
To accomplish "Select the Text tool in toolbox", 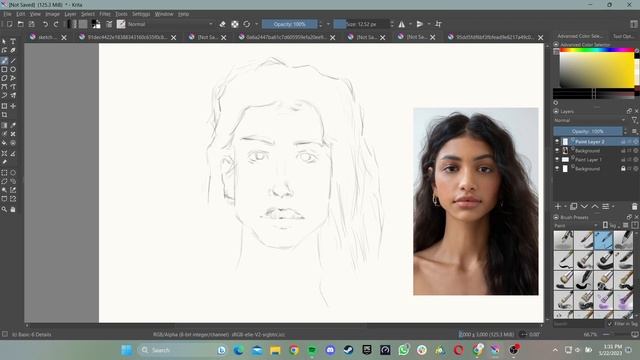I will [x=13, y=42].
